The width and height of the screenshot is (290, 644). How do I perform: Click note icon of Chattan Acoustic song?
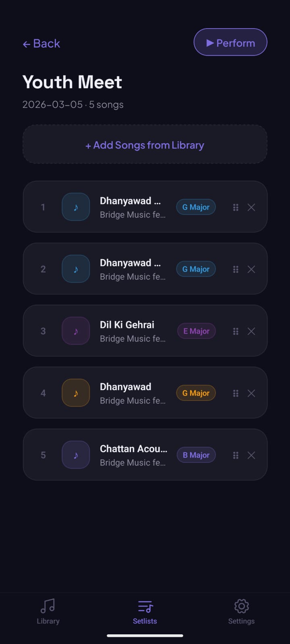pos(76,455)
